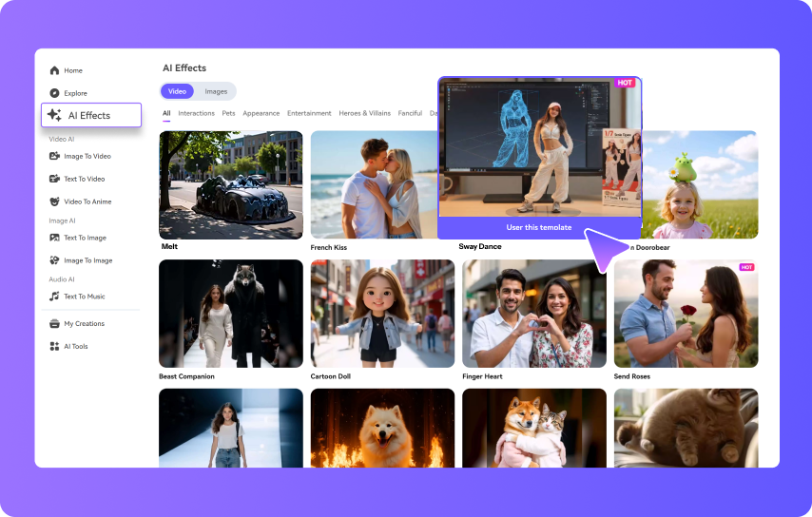Screen dimensions: 812x517
Task: Click the Cartoon Doll title text
Action: point(330,376)
